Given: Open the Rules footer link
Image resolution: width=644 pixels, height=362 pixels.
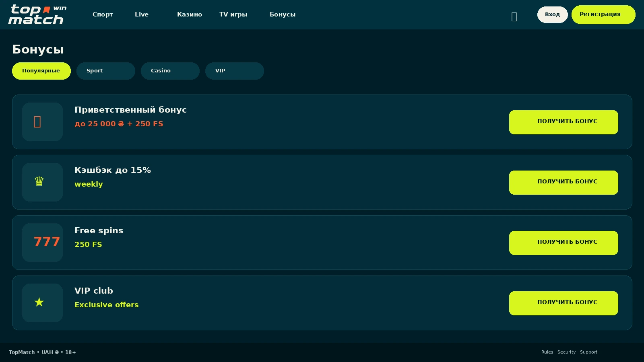Looking at the screenshot, I should point(547,352).
